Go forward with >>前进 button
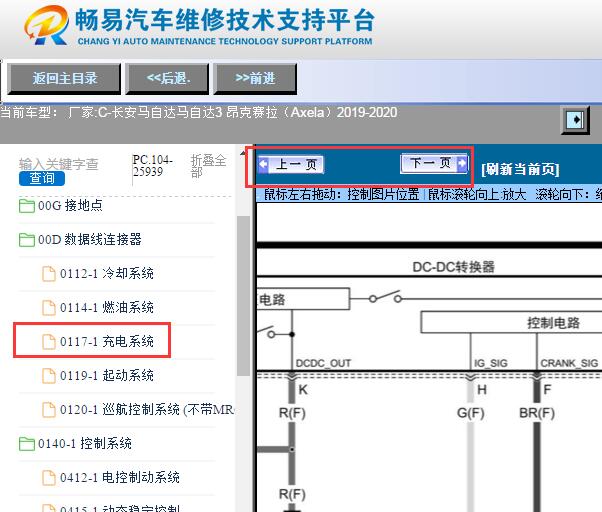The width and height of the screenshot is (602, 512). pyautogui.click(x=255, y=79)
